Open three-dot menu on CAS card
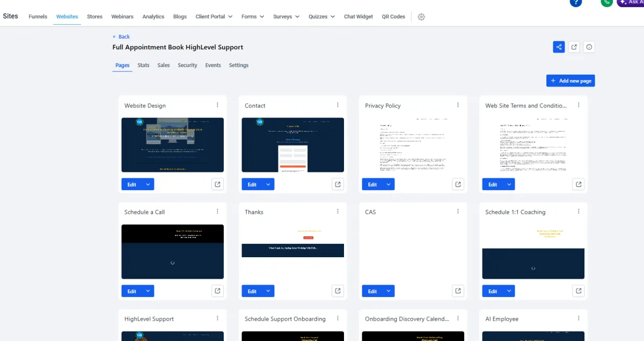Screen dimensions: 644x341 pyautogui.click(x=458, y=212)
